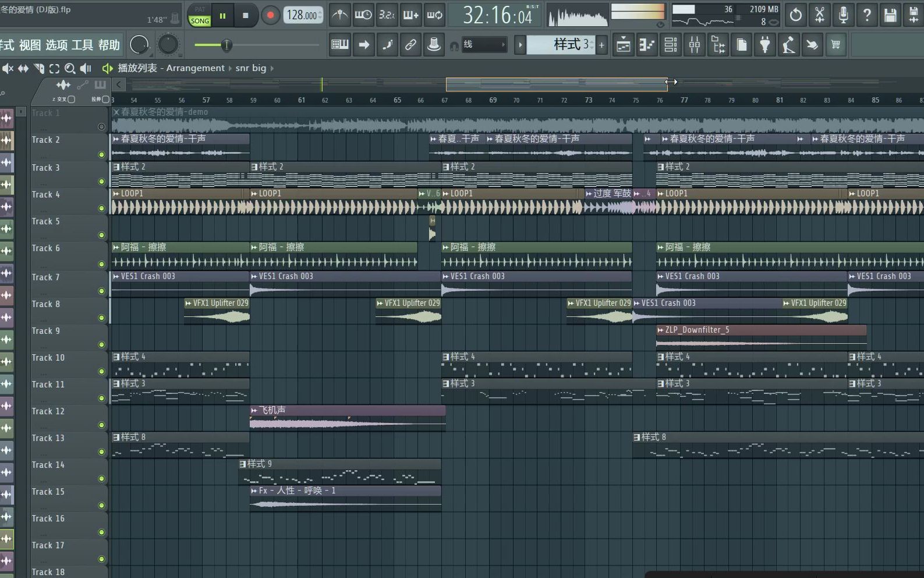Viewport: 924px width, 578px height.
Task: Arm the red record button
Action: [270, 16]
